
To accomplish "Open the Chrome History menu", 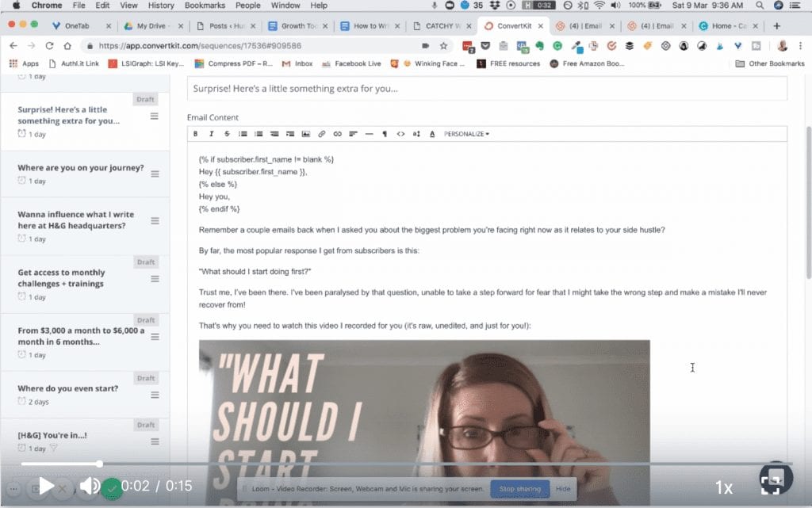I will click(160, 6).
